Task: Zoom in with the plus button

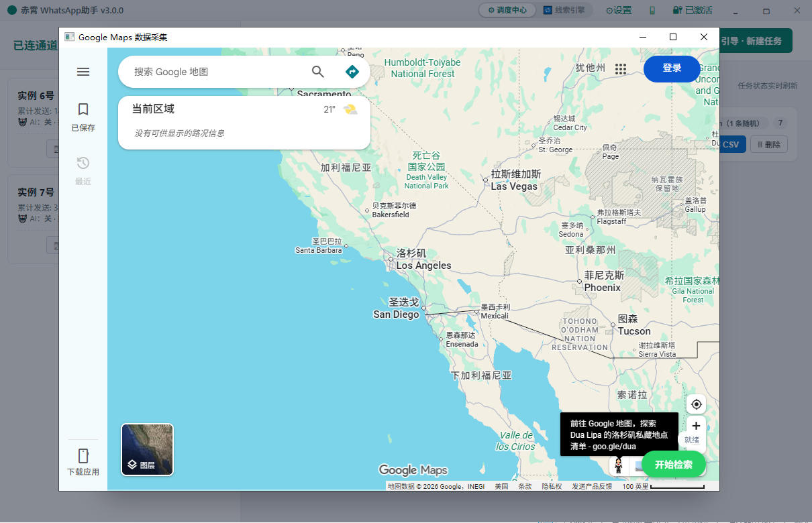Action: click(x=697, y=426)
